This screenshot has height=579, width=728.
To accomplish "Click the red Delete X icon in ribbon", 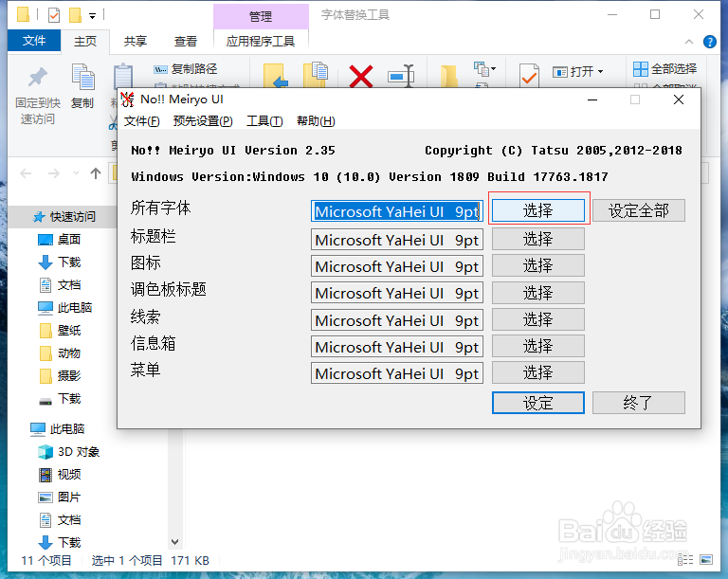I will tap(361, 76).
